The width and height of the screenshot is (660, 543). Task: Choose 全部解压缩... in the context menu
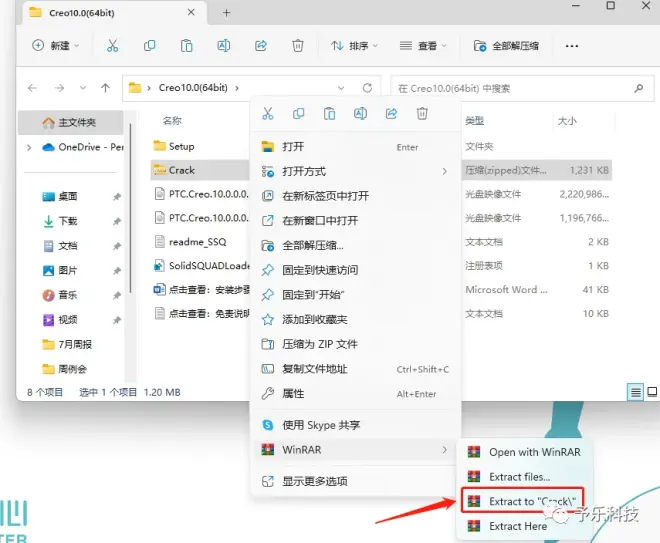[x=356, y=245]
